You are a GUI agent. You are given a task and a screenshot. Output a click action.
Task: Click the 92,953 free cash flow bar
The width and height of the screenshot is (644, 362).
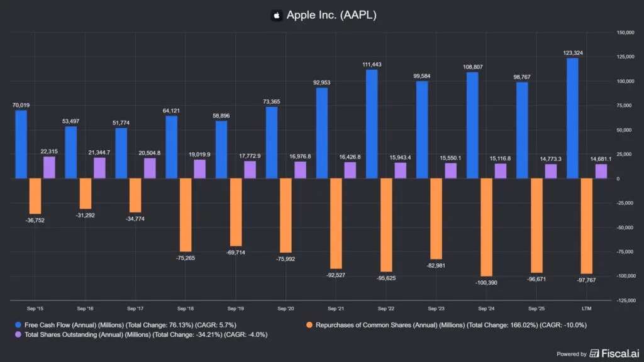tap(322, 133)
